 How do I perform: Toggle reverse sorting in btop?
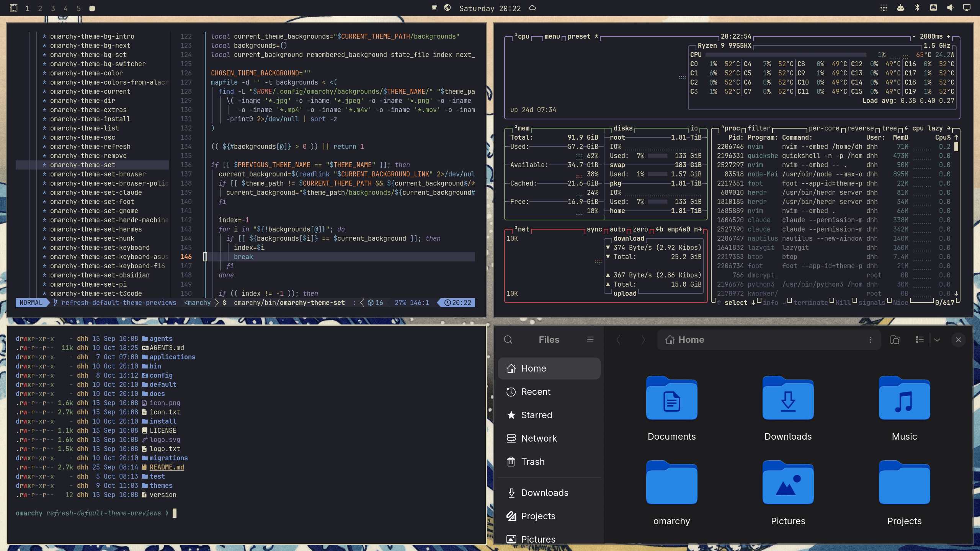coord(860,128)
